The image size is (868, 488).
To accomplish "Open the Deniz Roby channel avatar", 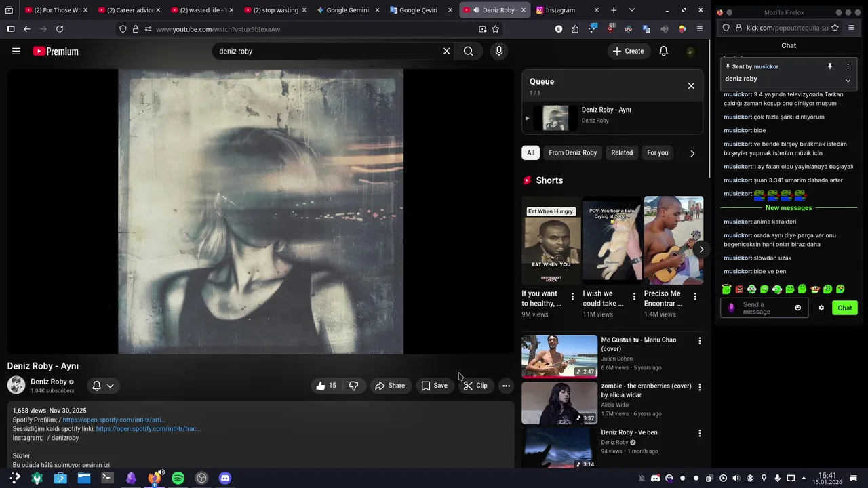I will (x=16, y=386).
